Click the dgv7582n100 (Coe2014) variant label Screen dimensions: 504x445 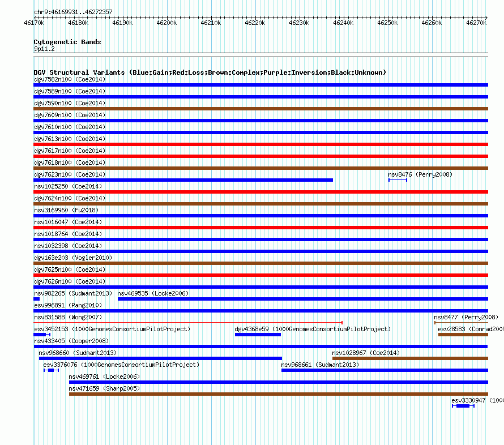point(70,79)
